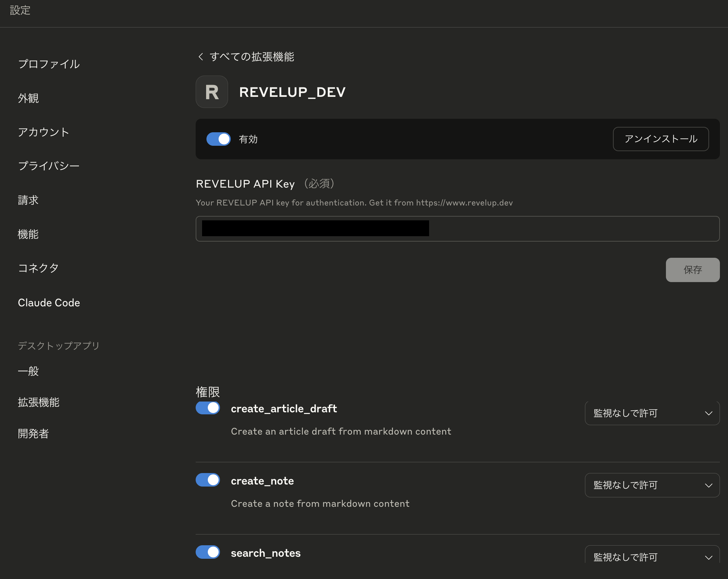The width and height of the screenshot is (728, 579).
Task: Click the アンインストール button
Action: pos(661,139)
